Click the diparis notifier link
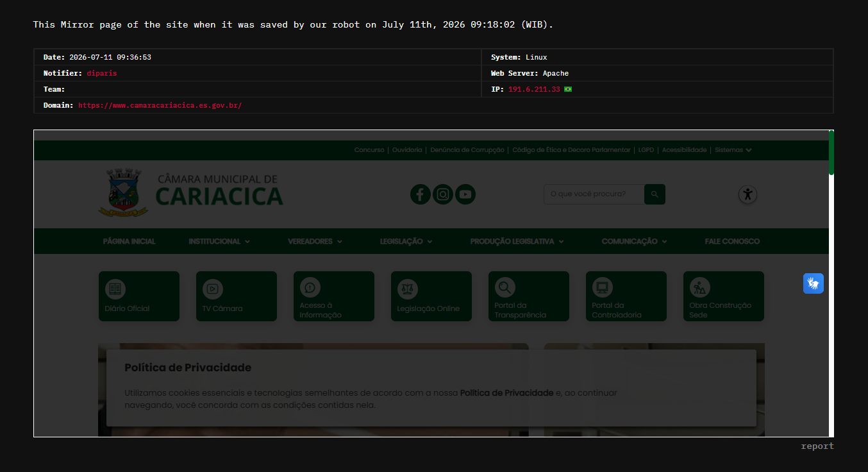This screenshot has width=868, height=472. (102, 73)
